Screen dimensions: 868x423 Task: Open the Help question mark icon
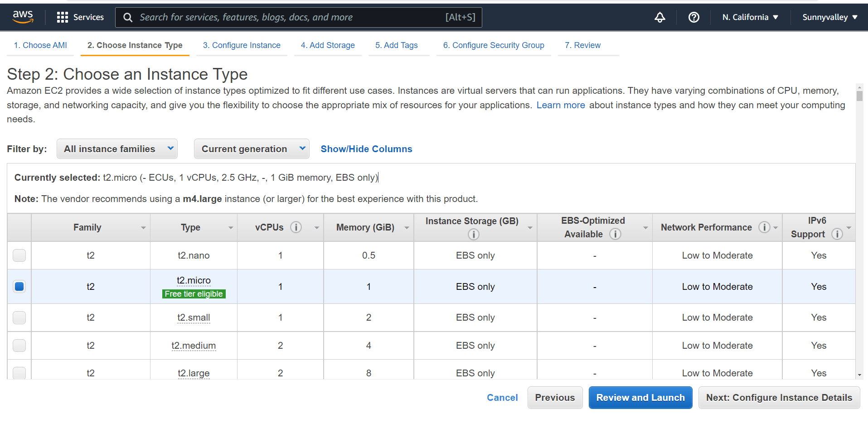click(x=693, y=17)
